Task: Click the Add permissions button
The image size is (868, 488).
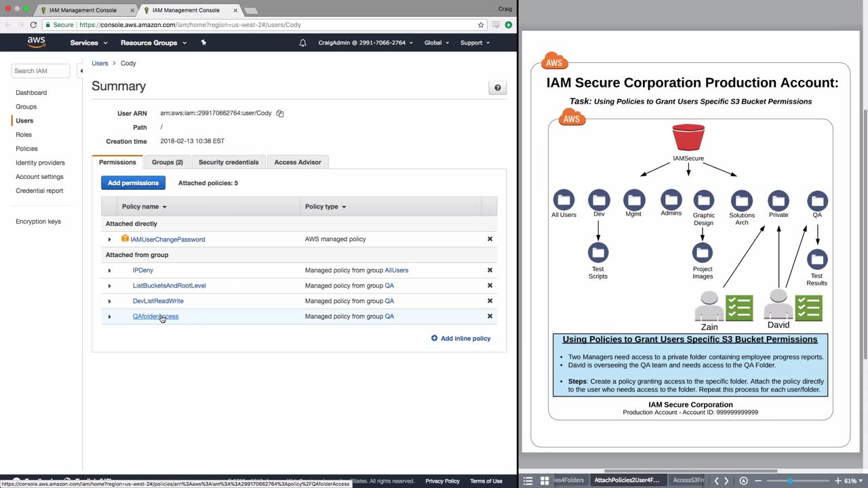Action: click(x=133, y=183)
